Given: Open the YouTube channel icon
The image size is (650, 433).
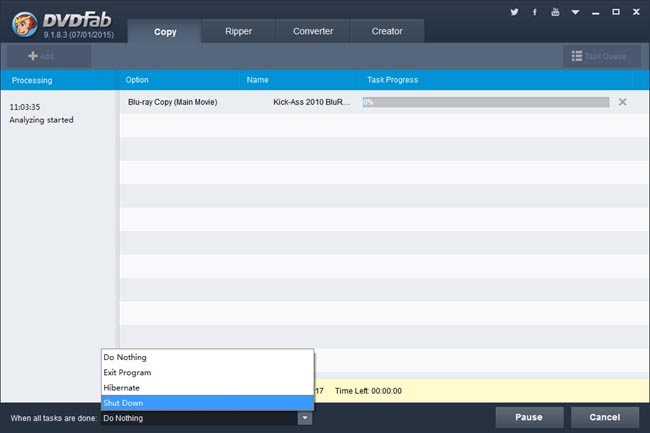Looking at the screenshot, I should pyautogui.click(x=553, y=13).
